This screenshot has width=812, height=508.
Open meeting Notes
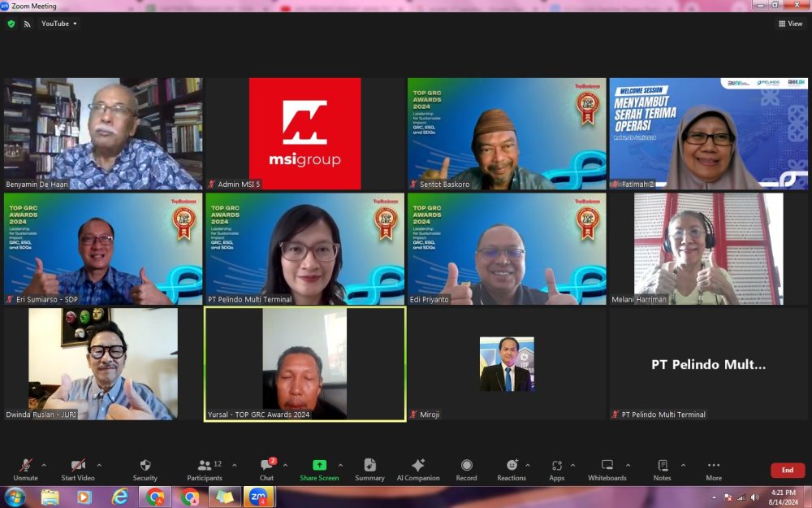coord(663,470)
